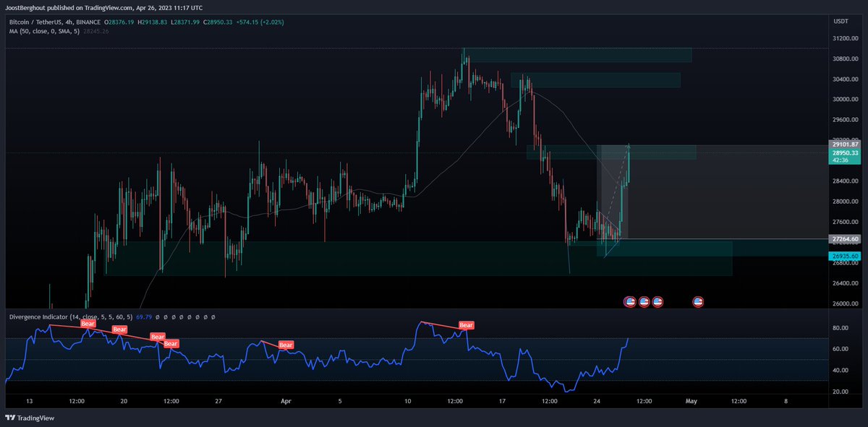Image resolution: width=868 pixels, height=427 pixels.
Task: Click the 60.00 level on the RSI axis
Action: tap(839, 349)
